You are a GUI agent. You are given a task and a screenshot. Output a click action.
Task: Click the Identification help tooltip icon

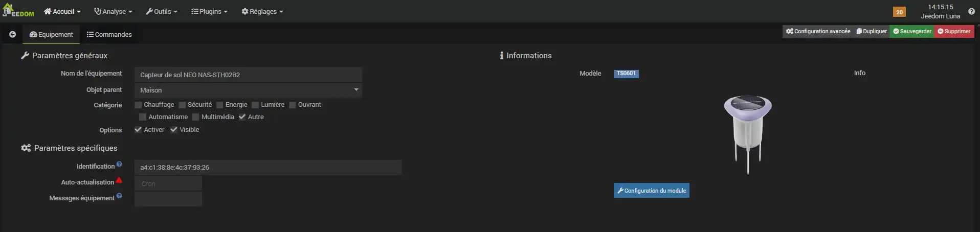tap(119, 165)
